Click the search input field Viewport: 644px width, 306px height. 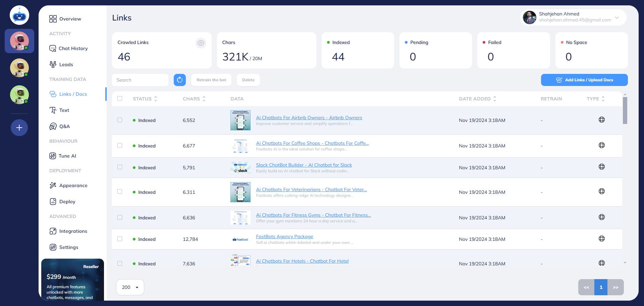point(140,80)
